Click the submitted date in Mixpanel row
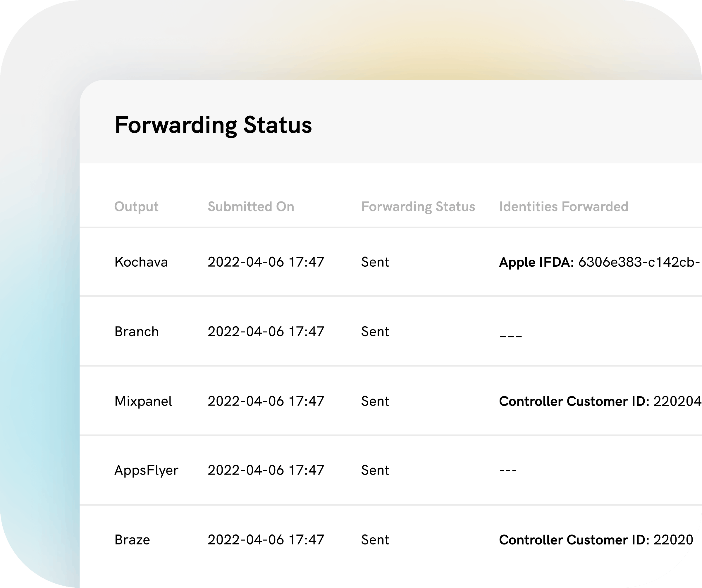The width and height of the screenshot is (702, 588). pyautogui.click(x=266, y=401)
